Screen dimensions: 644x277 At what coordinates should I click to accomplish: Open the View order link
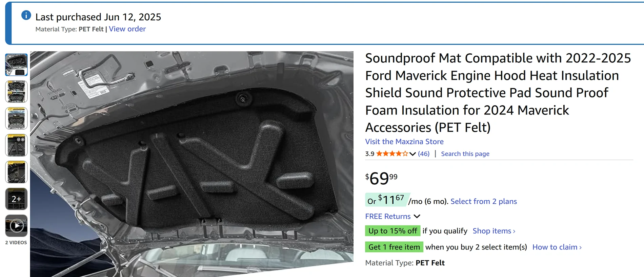coord(127,29)
